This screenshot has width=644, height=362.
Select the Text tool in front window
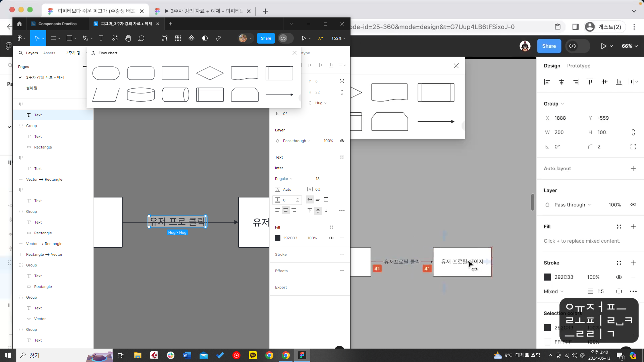[x=101, y=38]
